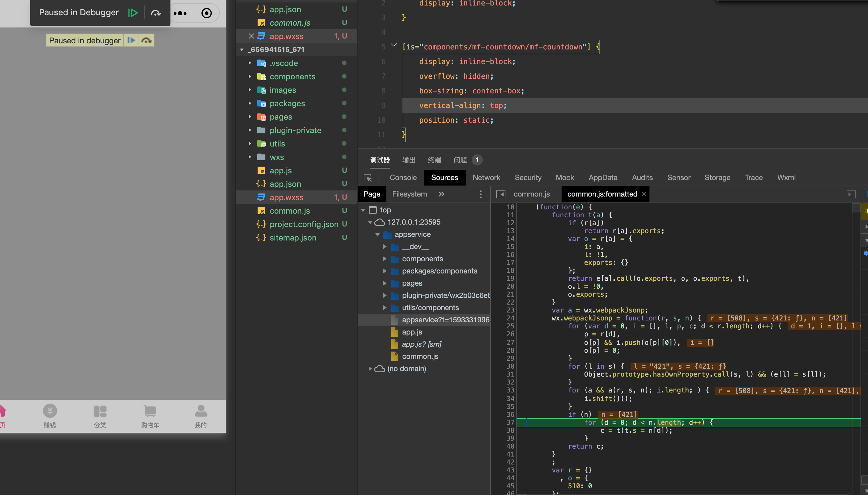Step over next function call in debugger bar
868x495 pixels.
coord(156,13)
